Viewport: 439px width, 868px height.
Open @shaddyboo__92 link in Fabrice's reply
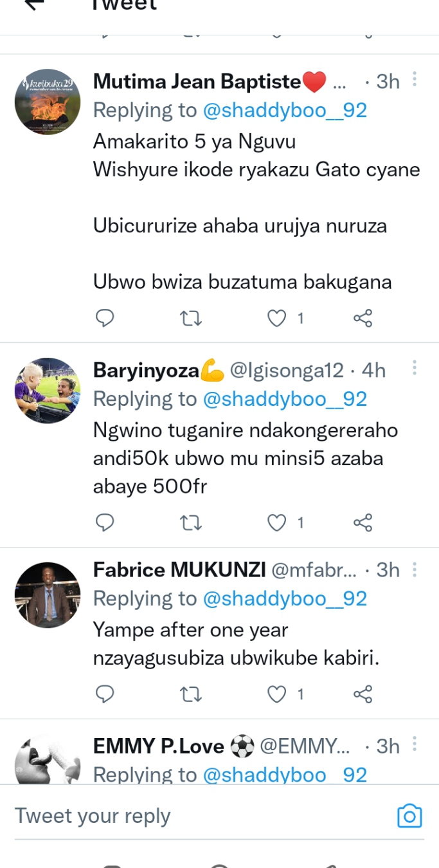pos(285,599)
